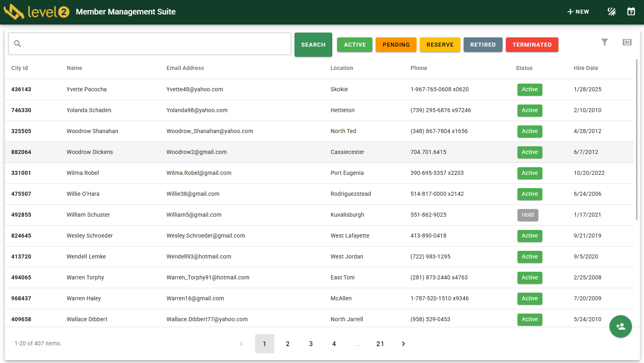Sort by City Id column header
This screenshot has height=363, width=644.
20,68
